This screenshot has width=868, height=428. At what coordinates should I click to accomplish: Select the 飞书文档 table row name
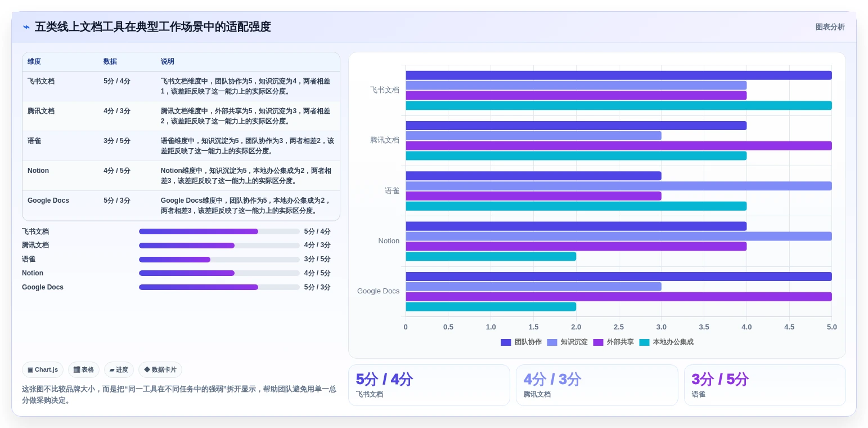coord(41,81)
